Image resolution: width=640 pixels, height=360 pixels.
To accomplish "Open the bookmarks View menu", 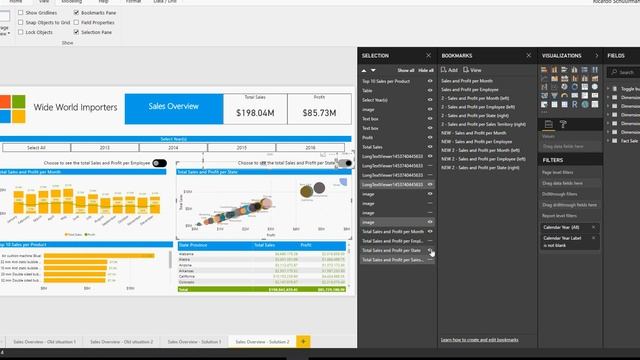I will tap(472, 70).
